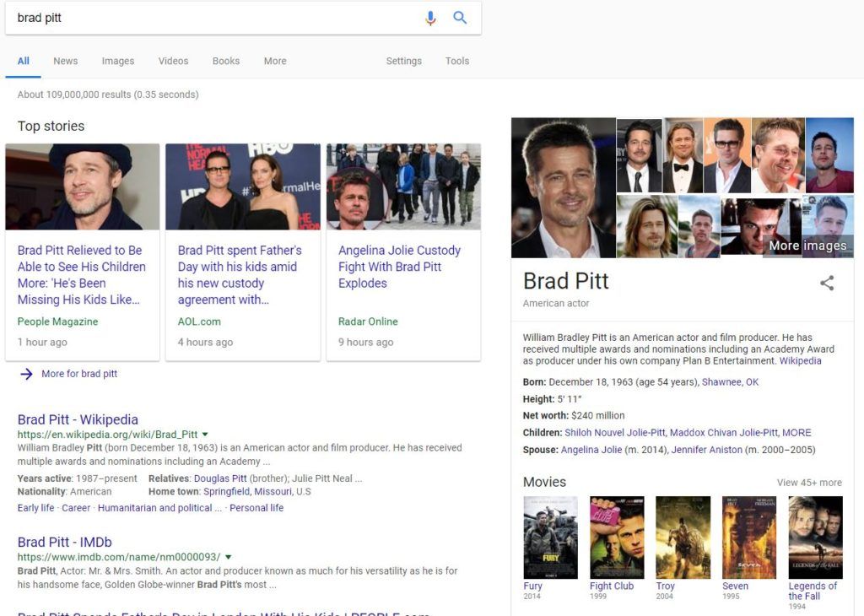Click the Fight Club title link
864x616 pixels.
[612, 586]
